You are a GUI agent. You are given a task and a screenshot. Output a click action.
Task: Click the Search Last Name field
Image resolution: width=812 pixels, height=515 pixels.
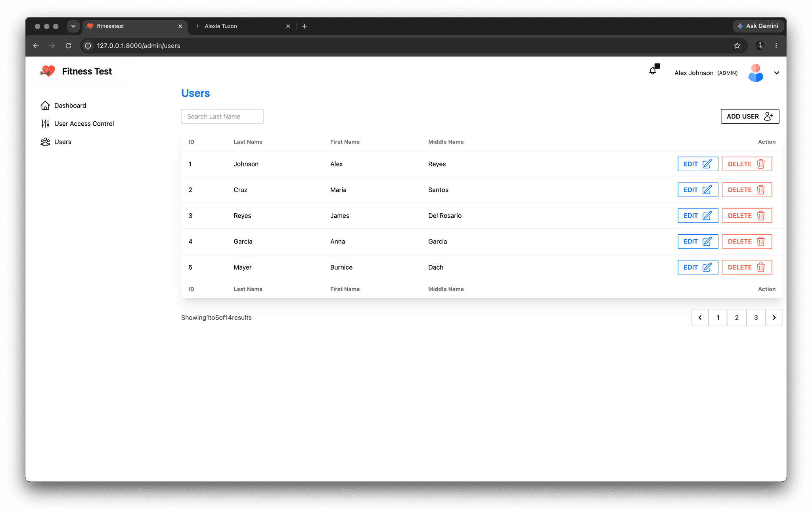point(222,116)
